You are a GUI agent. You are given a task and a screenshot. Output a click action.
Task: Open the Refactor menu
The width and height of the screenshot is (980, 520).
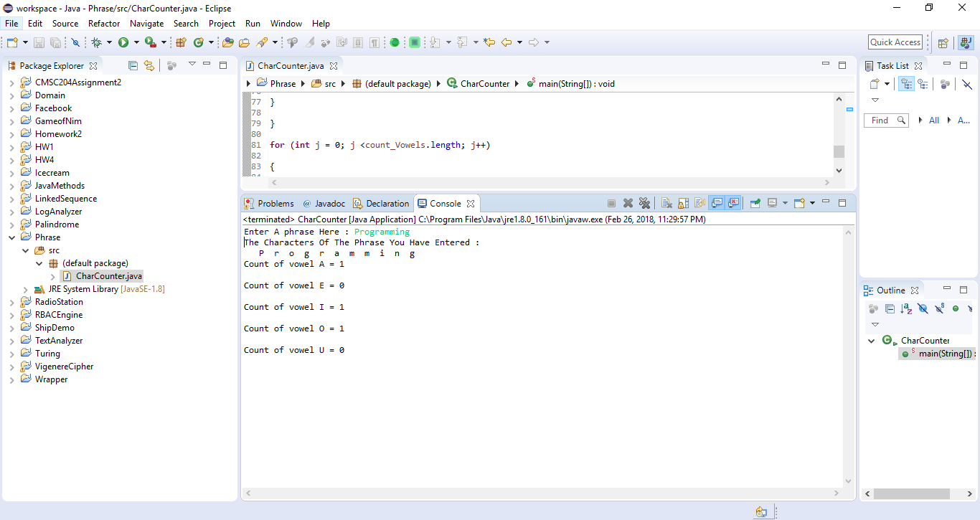pyautogui.click(x=104, y=24)
